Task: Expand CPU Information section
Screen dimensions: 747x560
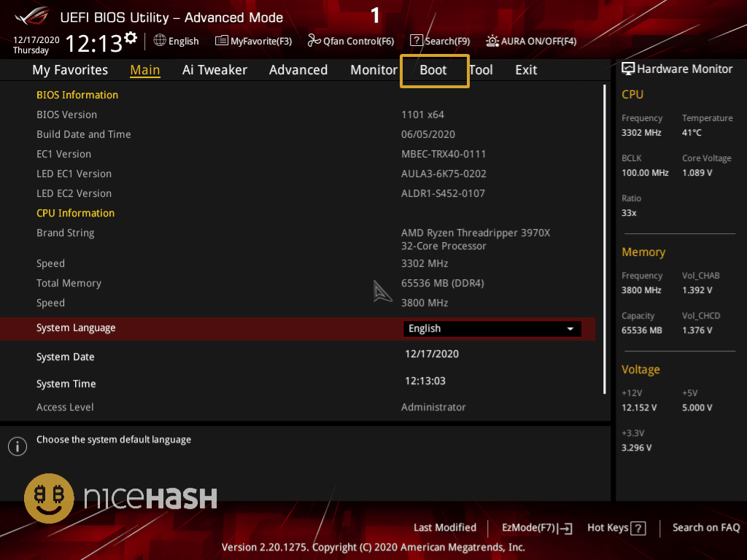Action: coord(75,213)
